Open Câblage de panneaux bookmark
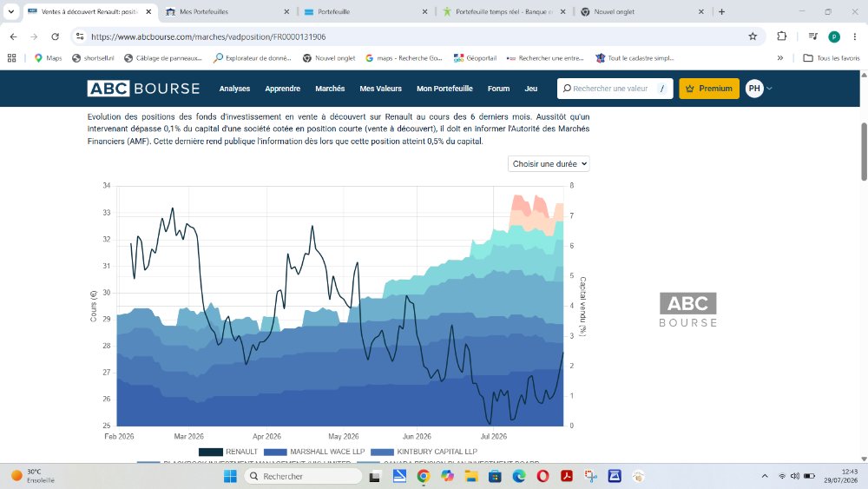Image resolution: width=868 pixels, height=489 pixels. 163,57
